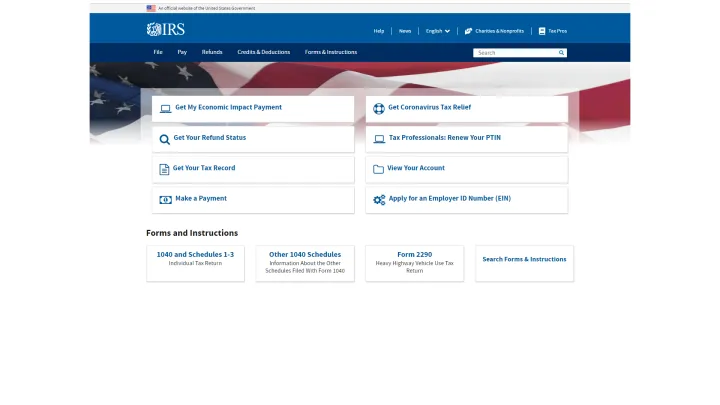The width and height of the screenshot is (720, 405).
Task: Open the File menu
Action: (158, 52)
